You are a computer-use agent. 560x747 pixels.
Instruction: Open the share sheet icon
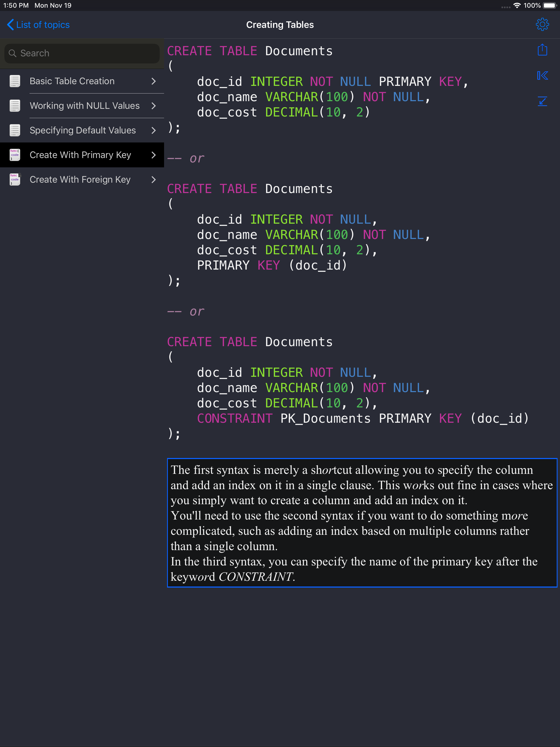(542, 49)
